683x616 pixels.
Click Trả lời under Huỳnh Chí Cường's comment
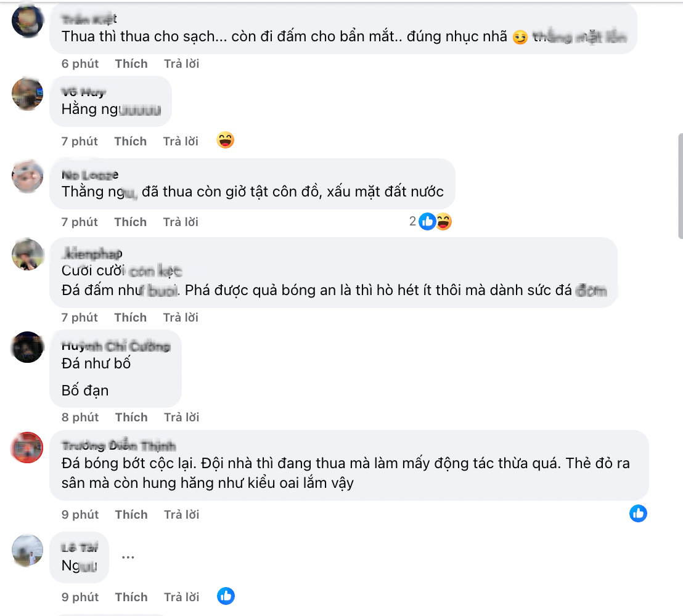[x=181, y=417]
